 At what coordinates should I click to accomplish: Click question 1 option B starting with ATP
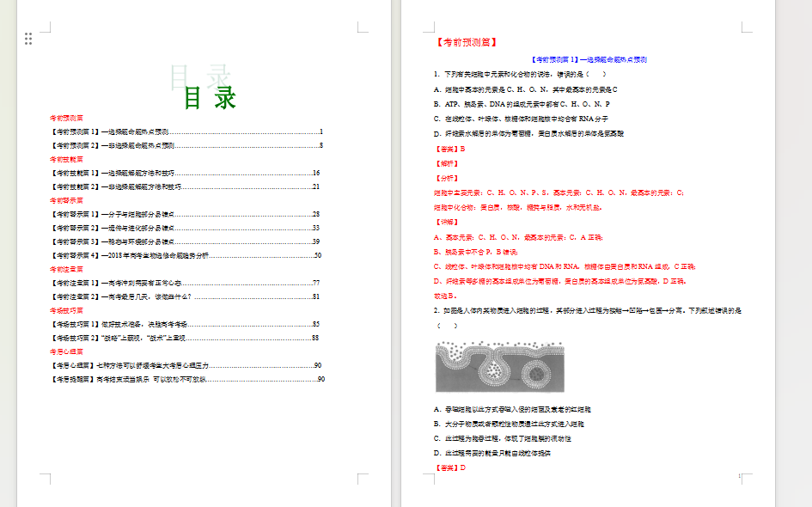coord(522,104)
